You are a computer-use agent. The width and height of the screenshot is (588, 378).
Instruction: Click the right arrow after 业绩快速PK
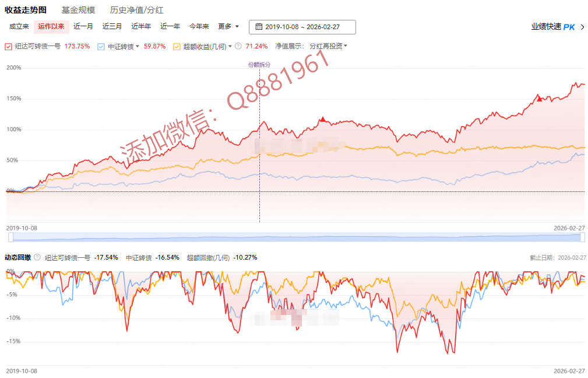coord(582,27)
